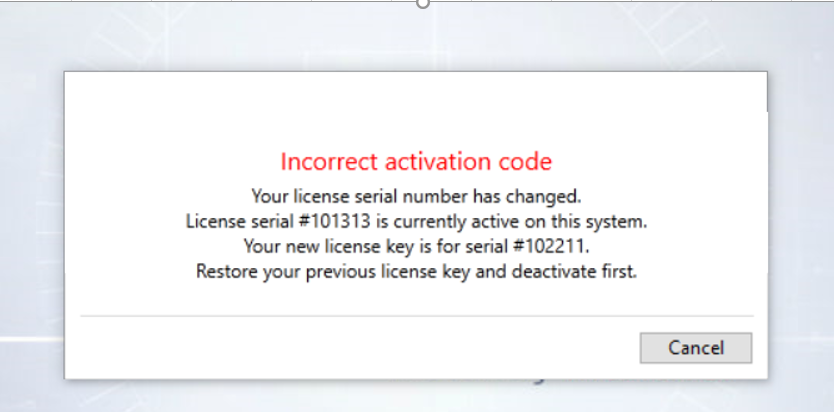Click the line stating serial is currently active
Image resolution: width=834 pixels, height=412 pixels.
click(416, 219)
